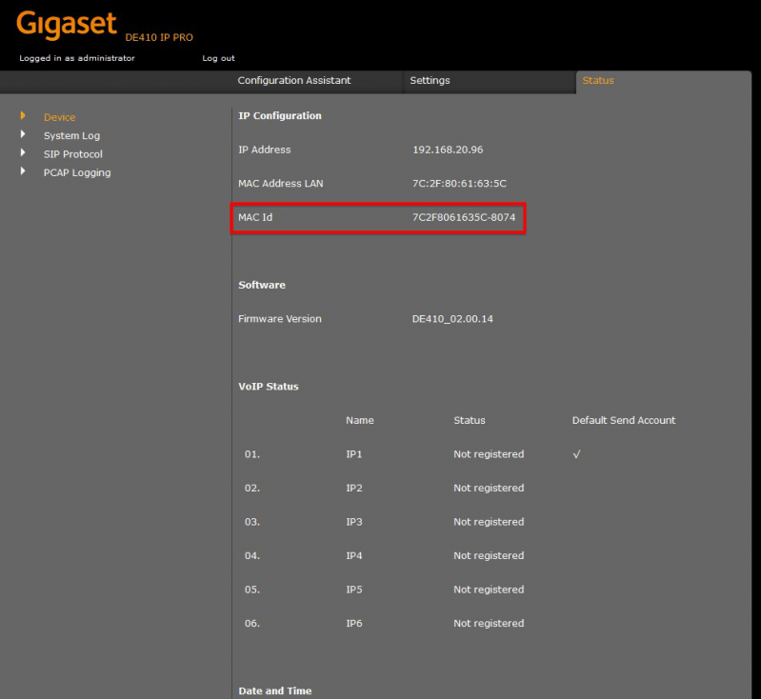Click the Name column header
Image resolution: width=761 pixels, height=700 pixels.
click(360, 420)
